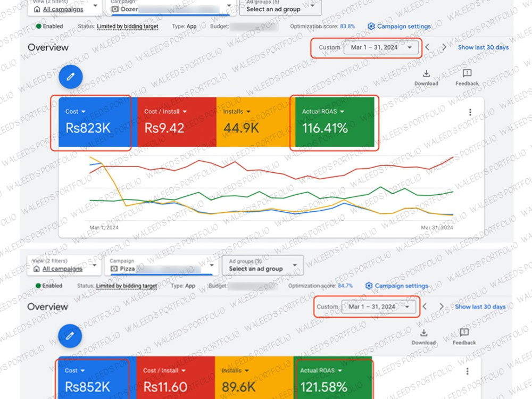Click the gear icon beside Dozer Campaign settings

[x=371, y=26]
